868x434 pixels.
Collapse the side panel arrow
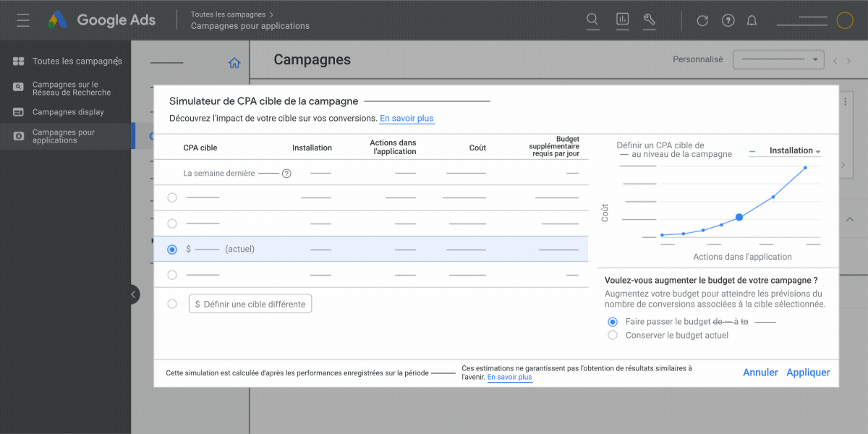pos(135,294)
